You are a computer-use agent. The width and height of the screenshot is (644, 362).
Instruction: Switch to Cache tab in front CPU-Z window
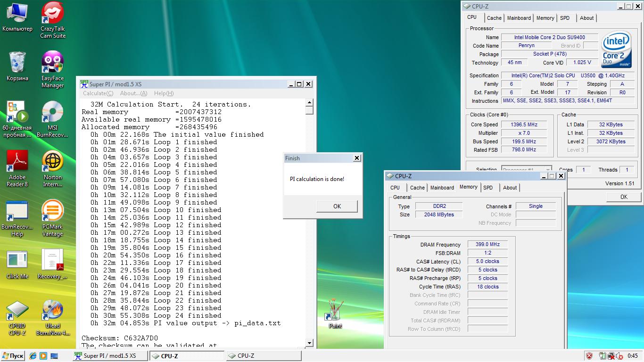[417, 188]
